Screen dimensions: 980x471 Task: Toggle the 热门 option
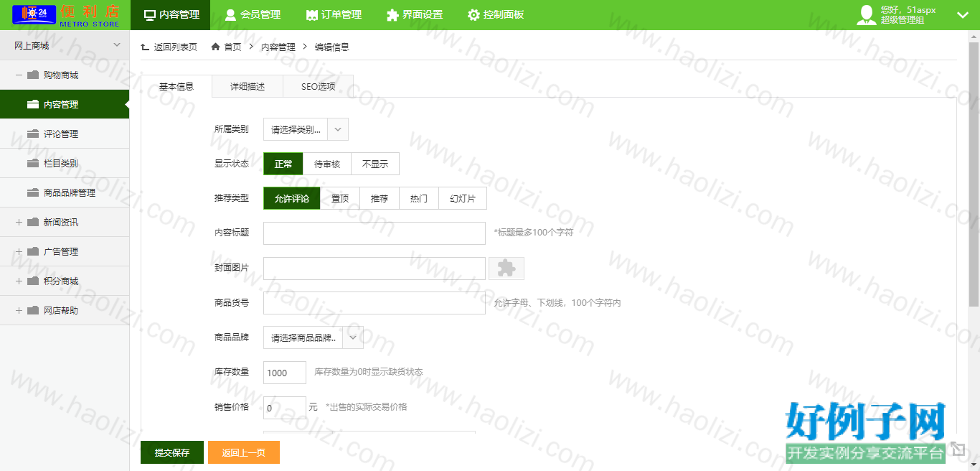point(419,198)
